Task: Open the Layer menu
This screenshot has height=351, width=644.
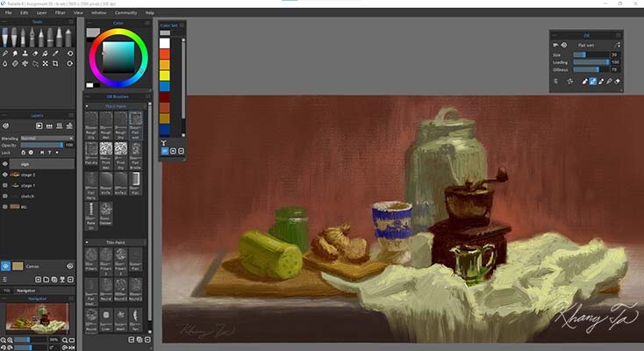Action: coord(41,13)
